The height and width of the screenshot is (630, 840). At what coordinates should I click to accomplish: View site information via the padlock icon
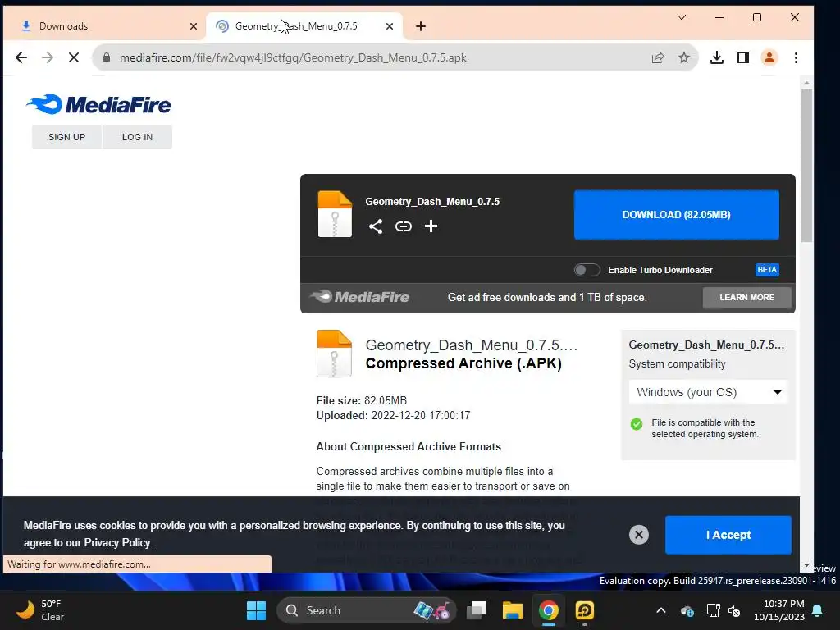tap(106, 57)
